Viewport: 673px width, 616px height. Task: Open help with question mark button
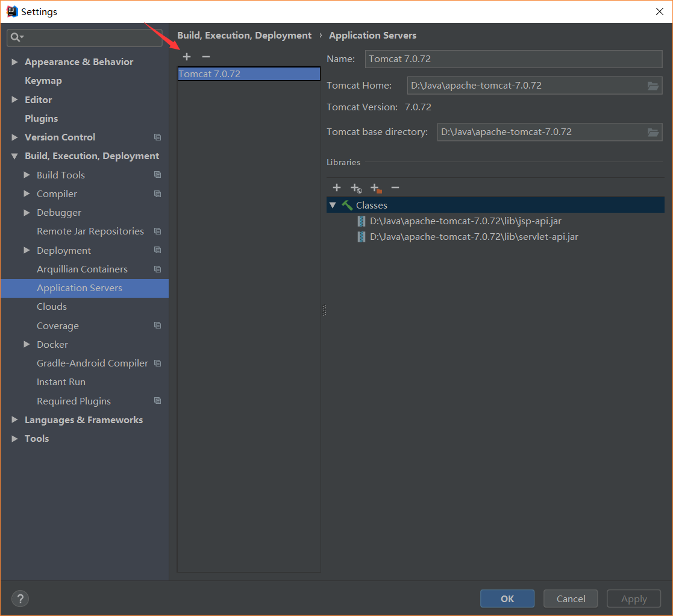click(20, 599)
